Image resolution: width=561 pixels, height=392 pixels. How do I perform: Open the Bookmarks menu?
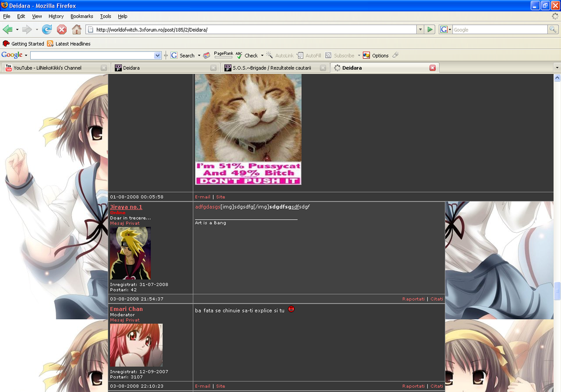click(82, 16)
